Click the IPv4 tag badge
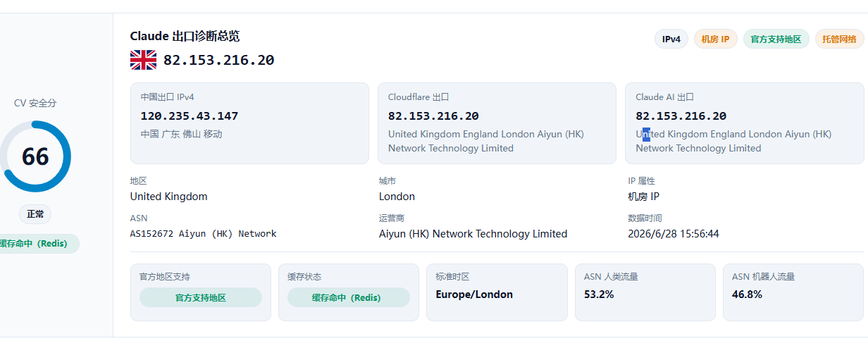This screenshot has height=341, width=868. click(671, 39)
